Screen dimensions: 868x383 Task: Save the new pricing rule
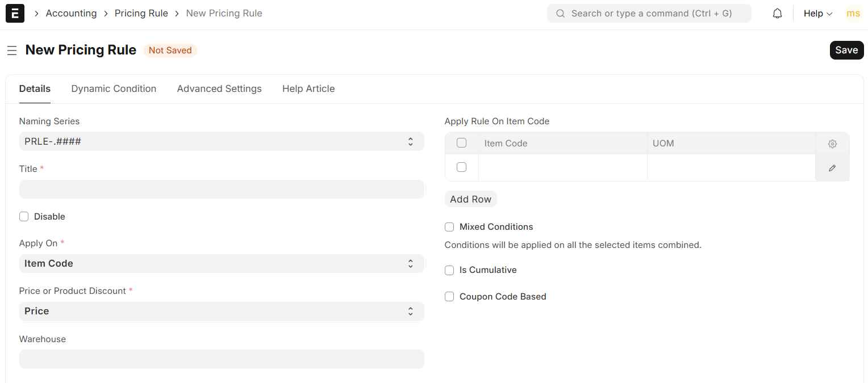click(846, 50)
